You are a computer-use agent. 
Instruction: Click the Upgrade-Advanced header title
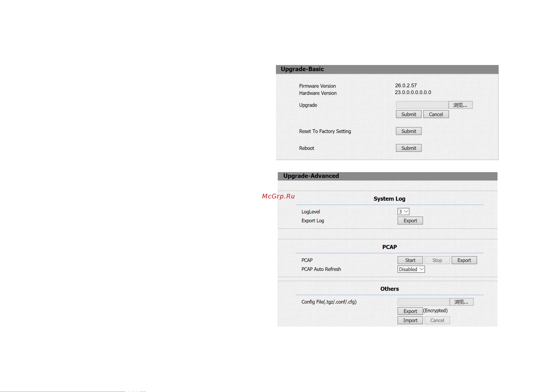coord(311,176)
